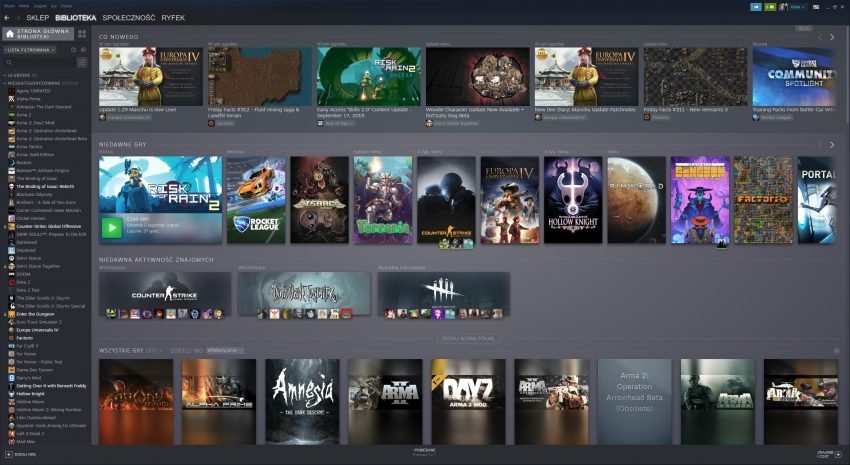The width and height of the screenshot is (850, 465).
Task: Click the Enter the Gungeon sidebar icon
Action: coord(11,314)
